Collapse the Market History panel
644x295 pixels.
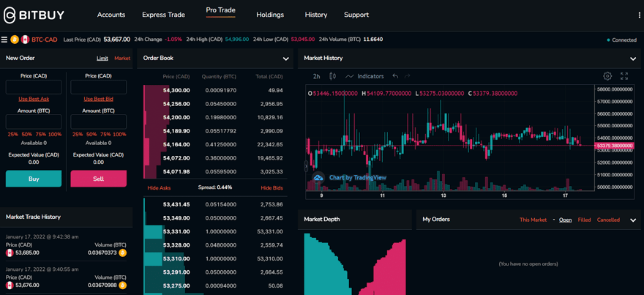pos(633,59)
